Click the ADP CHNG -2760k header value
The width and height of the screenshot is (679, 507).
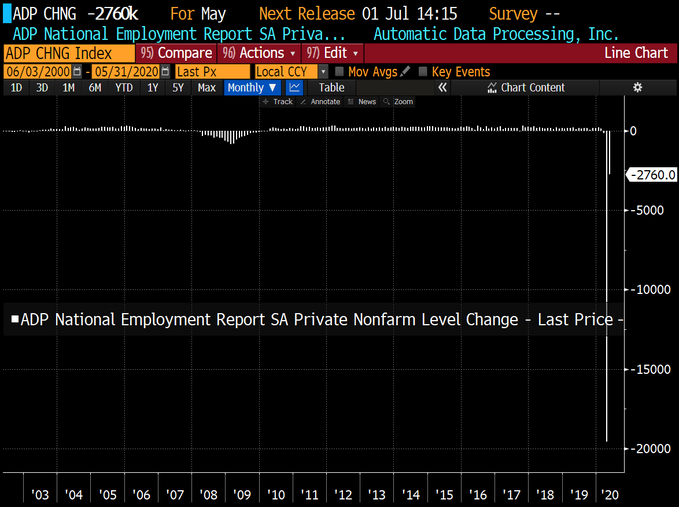75,14
